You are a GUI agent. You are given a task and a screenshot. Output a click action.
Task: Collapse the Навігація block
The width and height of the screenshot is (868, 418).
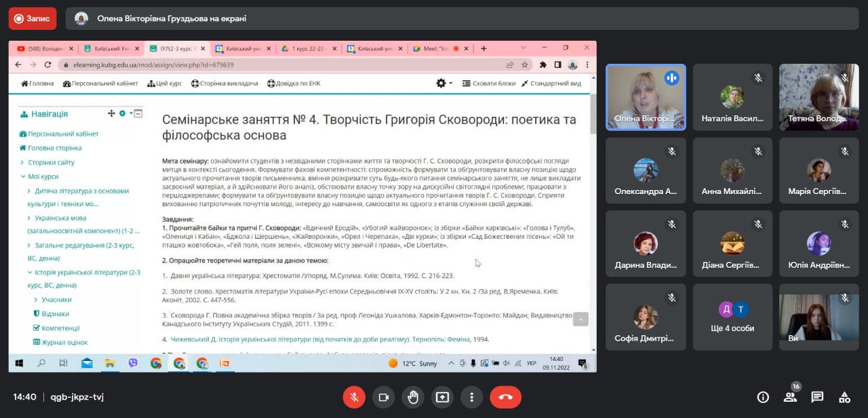[138, 113]
